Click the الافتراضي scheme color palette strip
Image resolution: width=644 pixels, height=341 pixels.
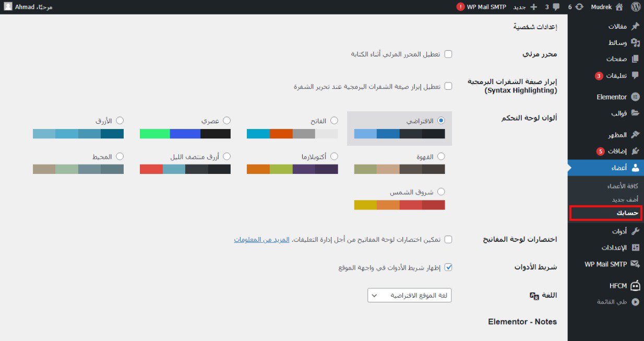[x=400, y=134]
